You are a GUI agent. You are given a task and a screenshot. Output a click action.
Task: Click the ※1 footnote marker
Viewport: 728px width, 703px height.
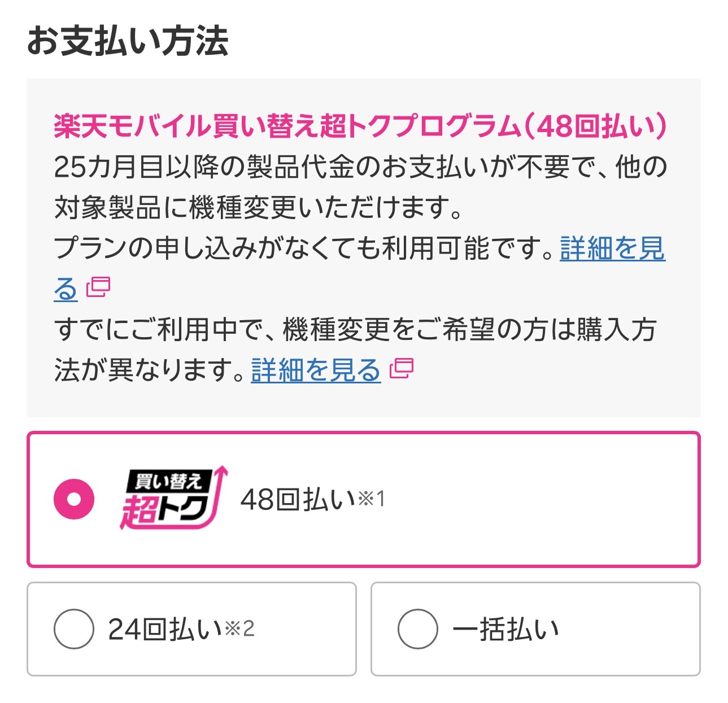pyautogui.click(x=372, y=499)
